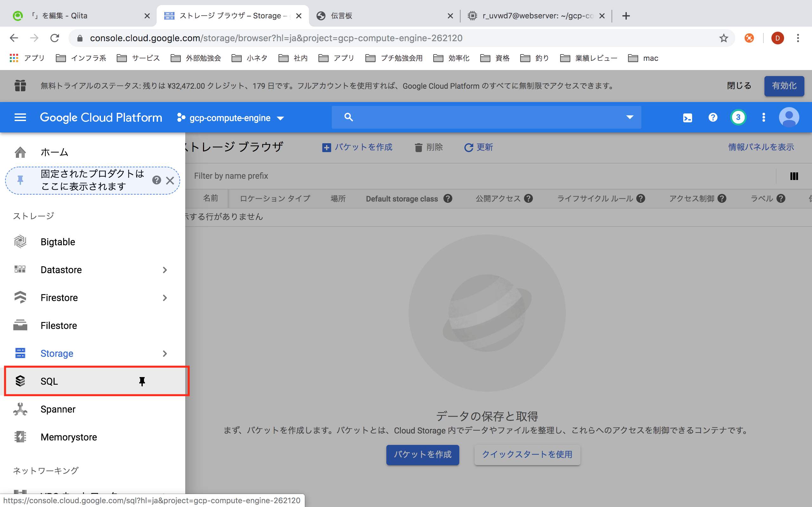The width and height of the screenshot is (812, 507).
Task: Click the バケットを作成 toolbar button
Action: (x=357, y=147)
